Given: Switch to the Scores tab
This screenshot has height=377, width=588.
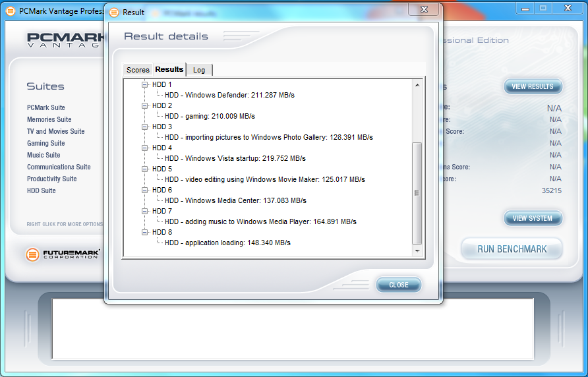Looking at the screenshot, I should pos(138,70).
